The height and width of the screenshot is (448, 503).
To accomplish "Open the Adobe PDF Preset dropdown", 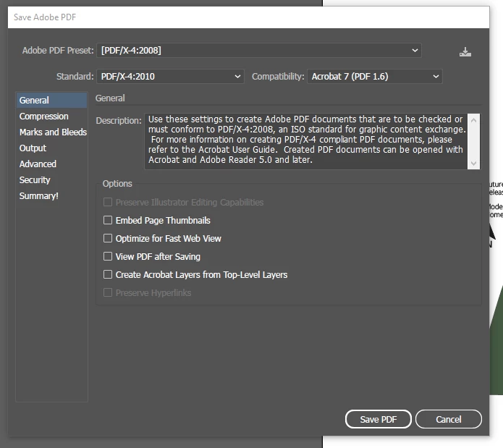I will pyautogui.click(x=259, y=51).
